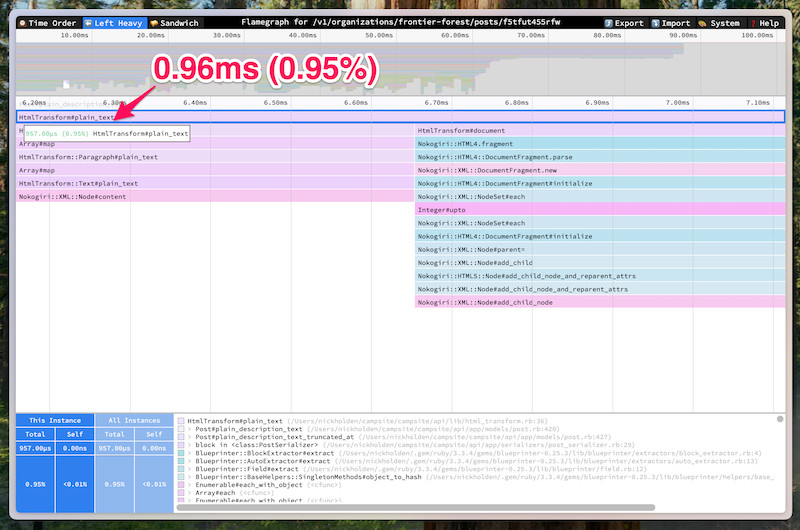Click the Nokogiri::XML::Node#content frame
Viewport: 800px width, 530px height.
215,197
